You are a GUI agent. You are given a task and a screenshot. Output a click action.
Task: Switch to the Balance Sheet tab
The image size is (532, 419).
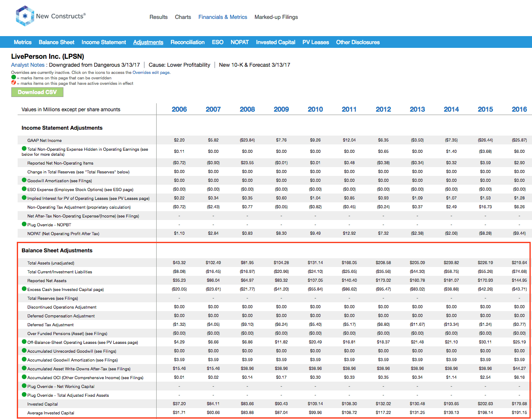point(57,42)
